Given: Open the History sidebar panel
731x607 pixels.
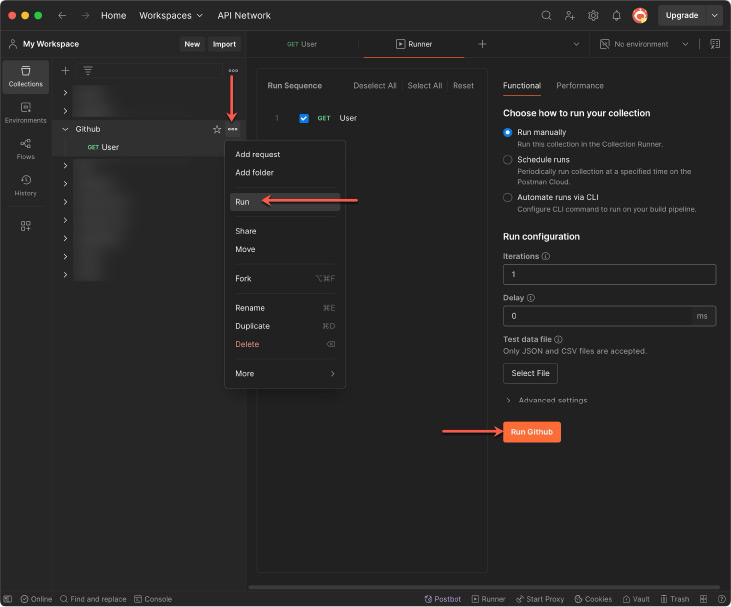Looking at the screenshot, I should click(26, 186).
